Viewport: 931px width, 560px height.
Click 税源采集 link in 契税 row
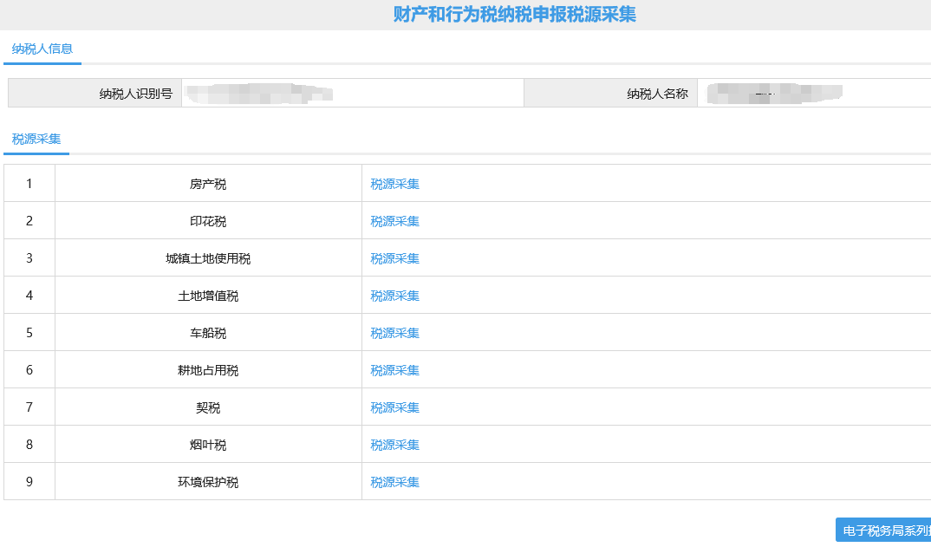click(x=394, y=407)
